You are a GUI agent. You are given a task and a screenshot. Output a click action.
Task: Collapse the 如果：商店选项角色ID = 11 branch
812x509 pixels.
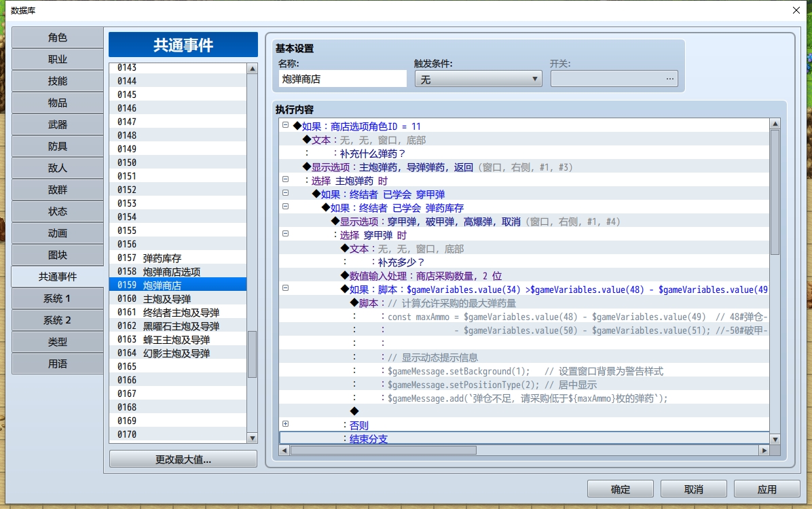point(285,125)
